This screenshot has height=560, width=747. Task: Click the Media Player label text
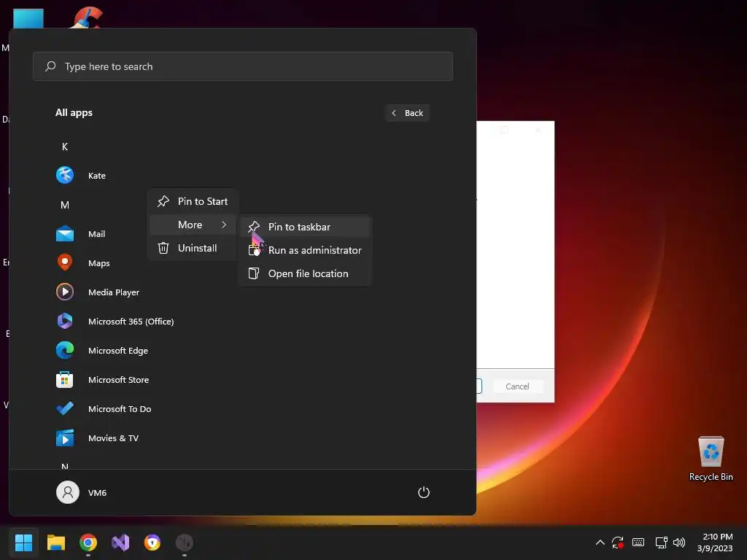coord(114,292)
